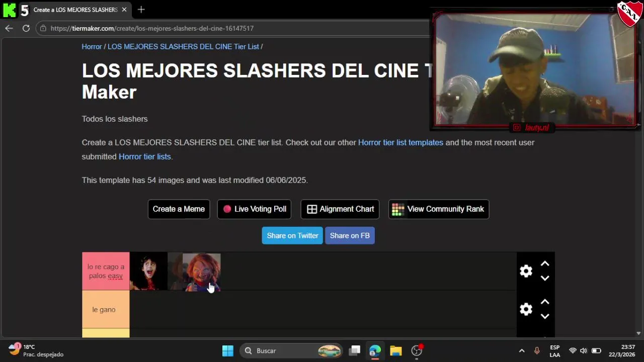Move 'le gano' tier down with arrow
Screen dimensions: 644x362
[x=545, y=316]
